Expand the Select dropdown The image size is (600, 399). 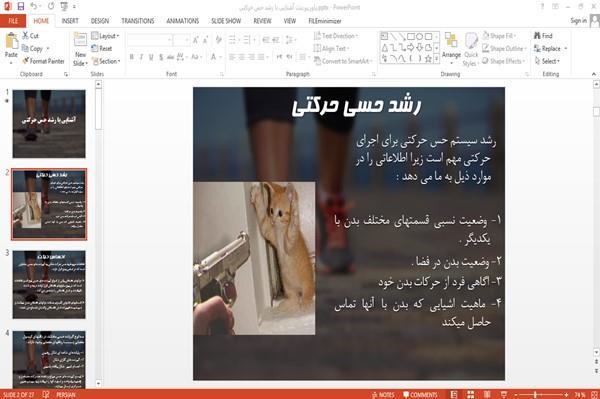[548, 61]
